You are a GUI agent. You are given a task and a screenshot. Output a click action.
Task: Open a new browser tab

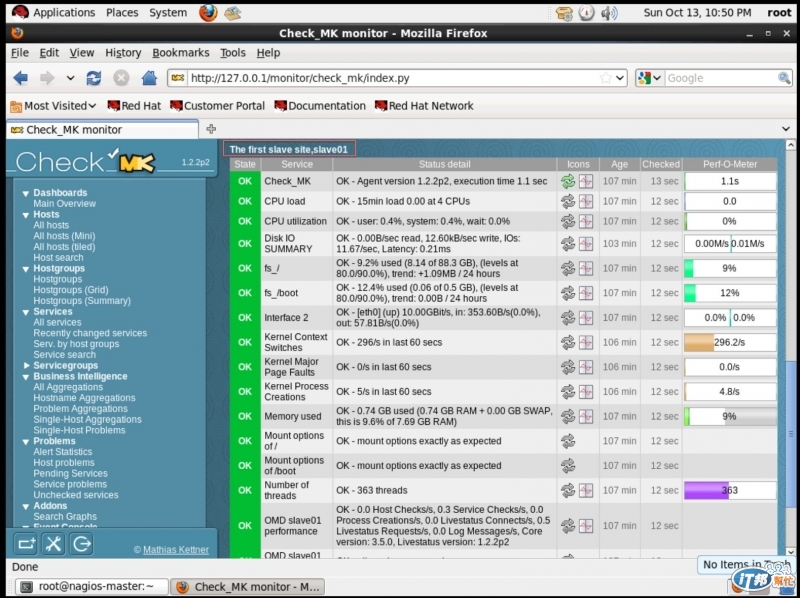coord(211,129)
